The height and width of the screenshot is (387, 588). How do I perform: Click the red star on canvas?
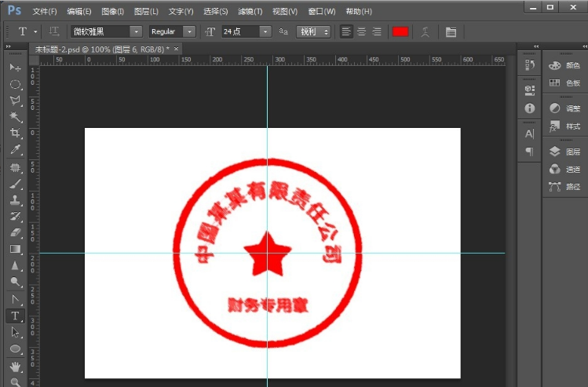268,254
